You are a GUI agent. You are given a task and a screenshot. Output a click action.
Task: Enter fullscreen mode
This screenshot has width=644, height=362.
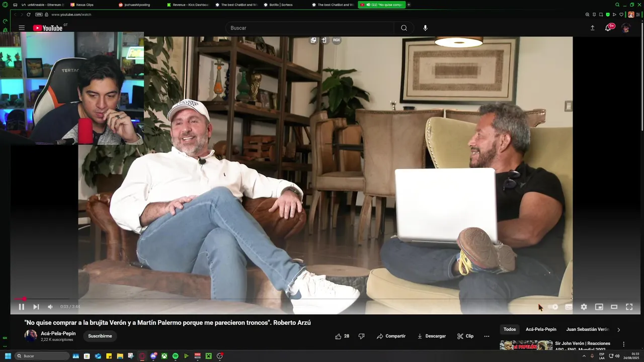coord(629,307)
